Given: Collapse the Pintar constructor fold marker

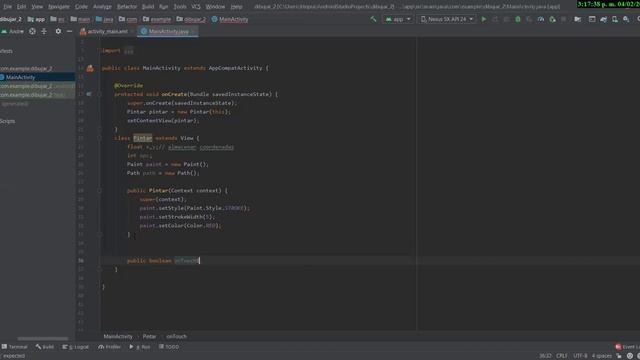Looking at the screenshot, I should (99, 191).
